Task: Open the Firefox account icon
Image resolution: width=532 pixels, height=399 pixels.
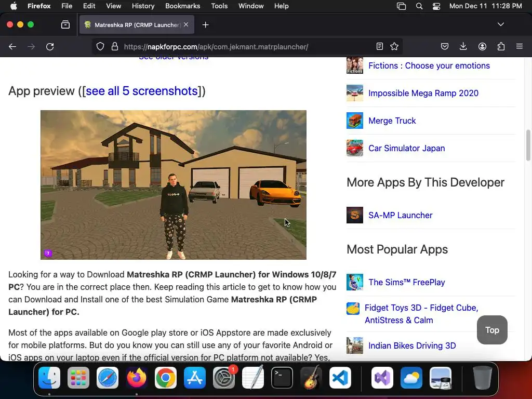Action: coord(482,46)
